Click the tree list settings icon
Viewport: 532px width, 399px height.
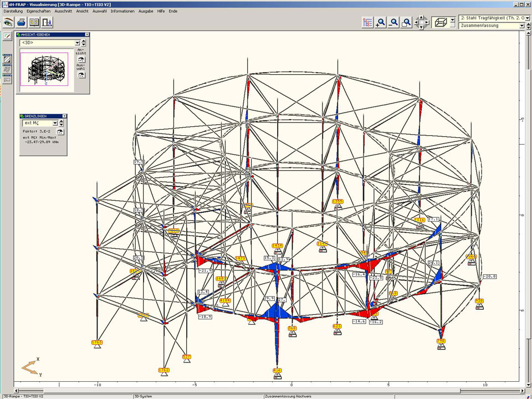(x=367, y=22)
